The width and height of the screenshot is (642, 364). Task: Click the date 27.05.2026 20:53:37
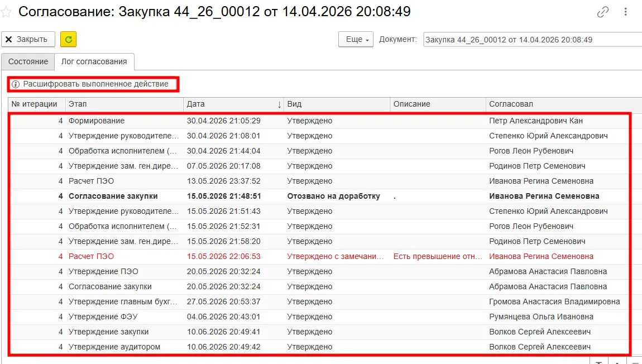pyautogui.click(x=223, y=302)
